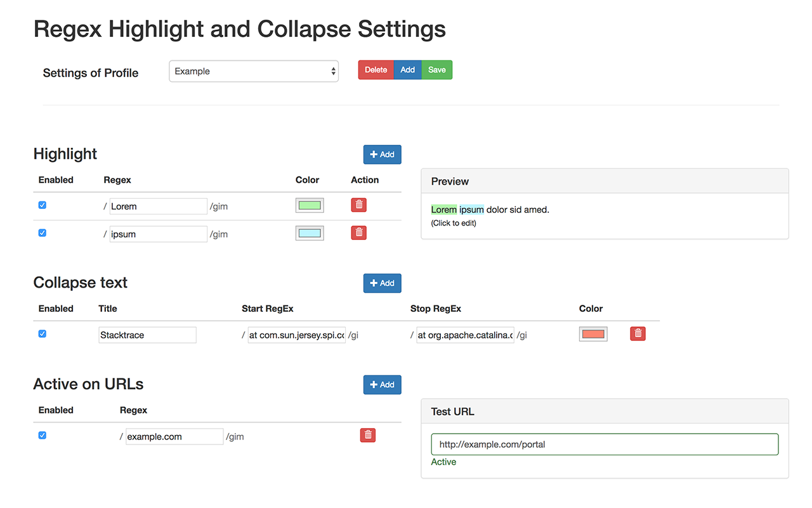Pick the red Stacktrace collapse color
The height and width of the screenshot is (508, 812).
[593, 334]
